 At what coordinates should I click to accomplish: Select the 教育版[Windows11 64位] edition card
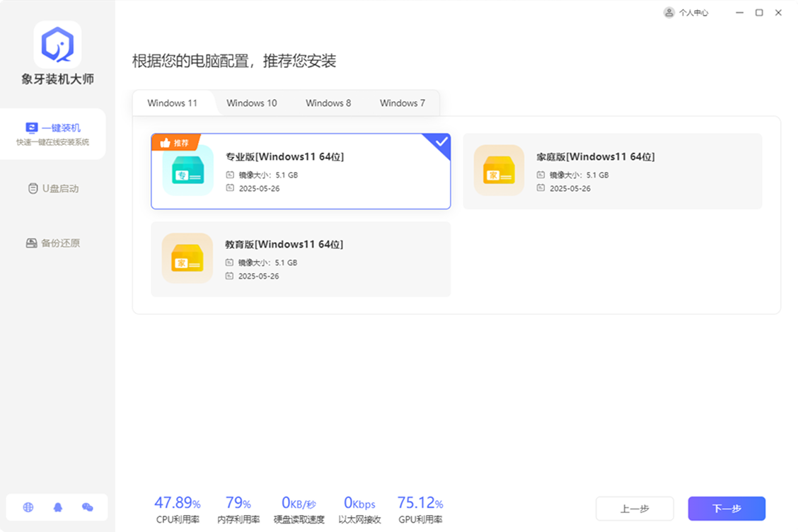point(301,259)
